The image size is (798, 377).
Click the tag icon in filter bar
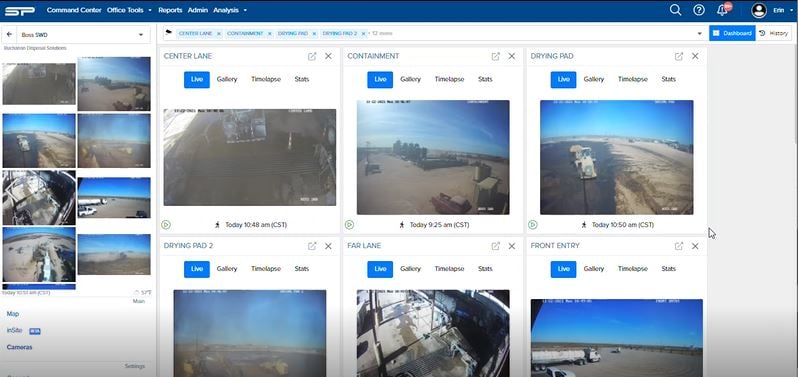coord(168,33)
